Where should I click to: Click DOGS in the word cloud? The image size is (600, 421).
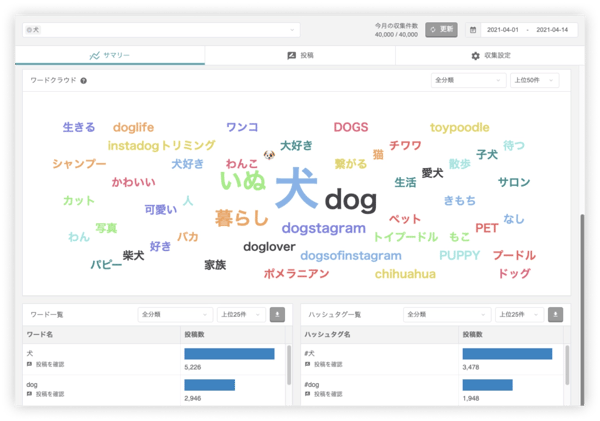coord(351,127)
